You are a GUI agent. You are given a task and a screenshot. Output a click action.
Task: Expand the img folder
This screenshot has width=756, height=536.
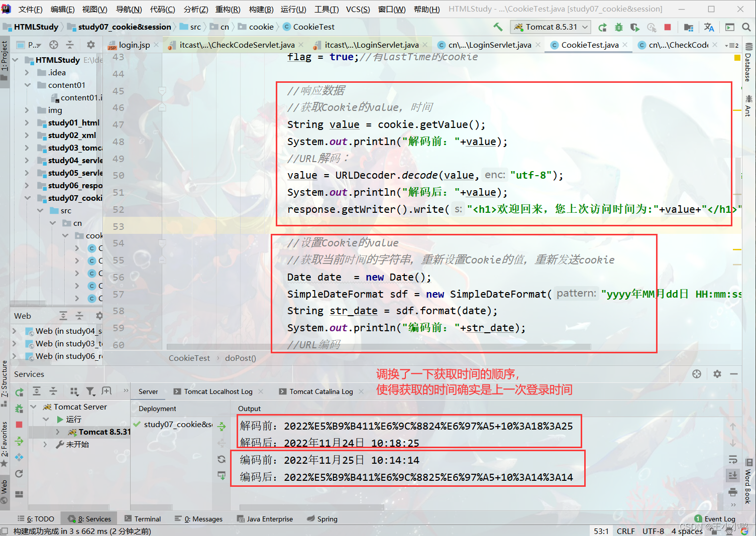coord(27,110)
